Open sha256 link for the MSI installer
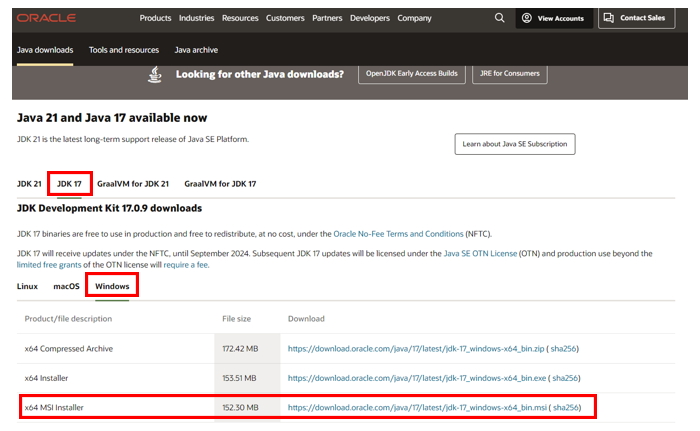This screenshot has height=431, width=700. coord(566,407)
